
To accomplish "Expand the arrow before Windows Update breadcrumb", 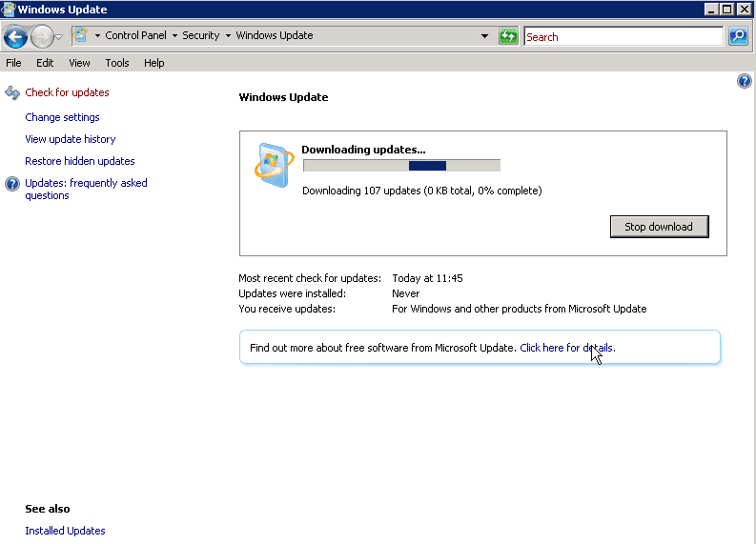I will 228,35.
